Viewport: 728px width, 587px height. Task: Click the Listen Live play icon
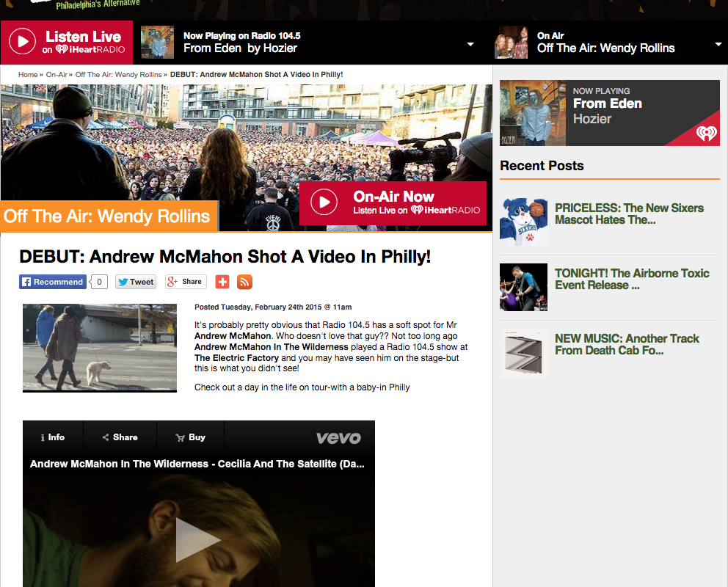[x=23, y=42]
